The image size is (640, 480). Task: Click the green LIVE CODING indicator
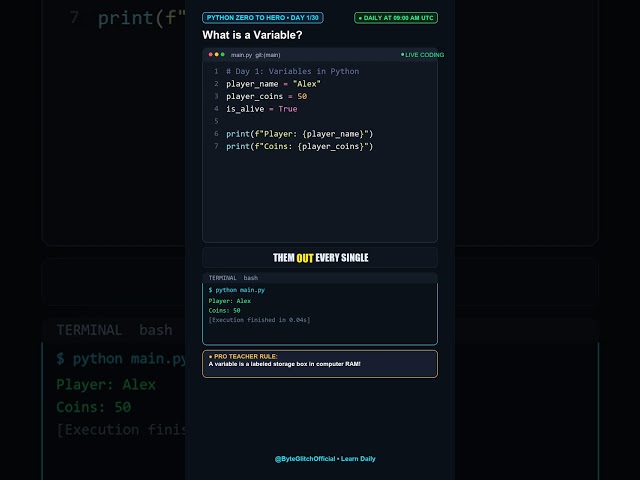point(422,55)
